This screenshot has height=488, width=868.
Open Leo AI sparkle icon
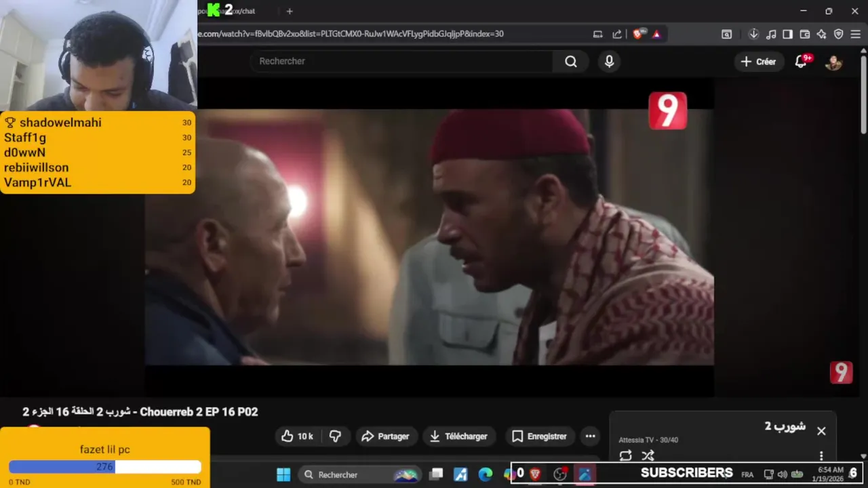tap(821, 34)
